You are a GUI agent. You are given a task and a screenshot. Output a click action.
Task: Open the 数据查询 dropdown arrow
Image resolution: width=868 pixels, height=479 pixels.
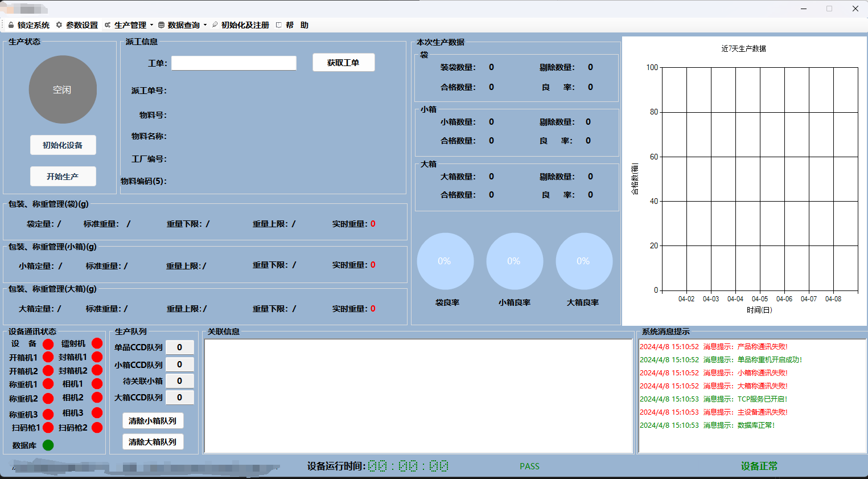click(205, 25)
